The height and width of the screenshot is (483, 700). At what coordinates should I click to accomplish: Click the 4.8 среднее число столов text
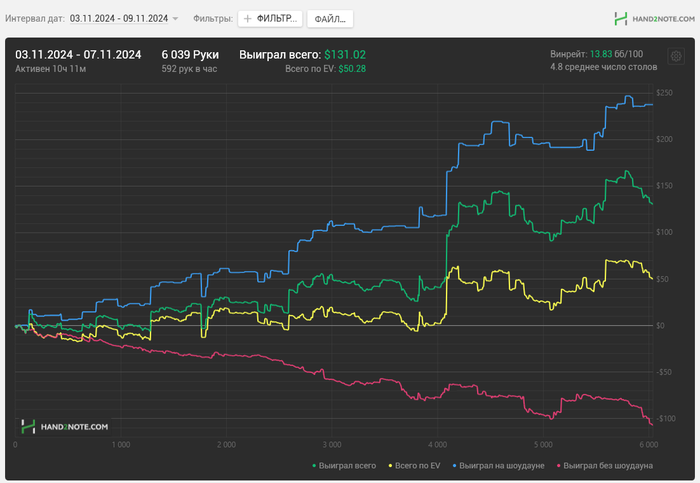(604, 67)
